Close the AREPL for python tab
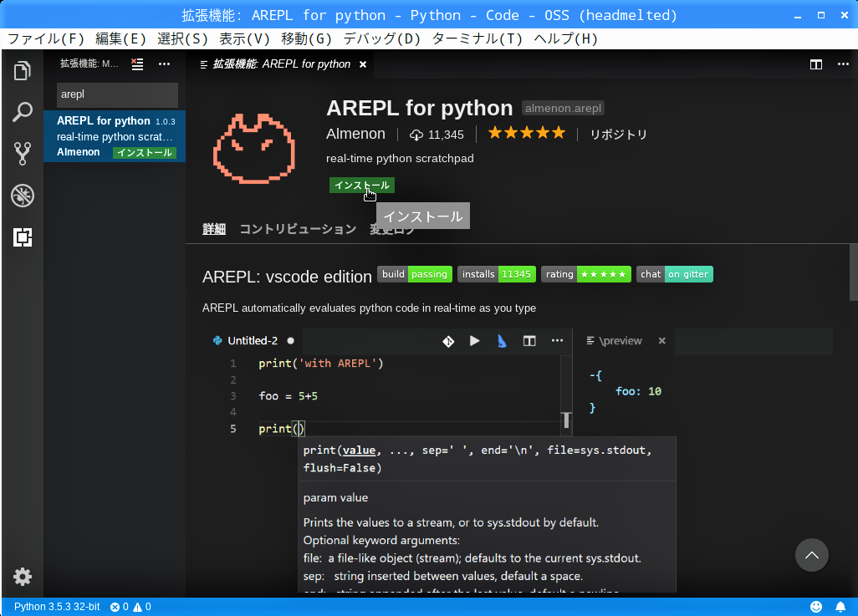 [x=363, y=64]
